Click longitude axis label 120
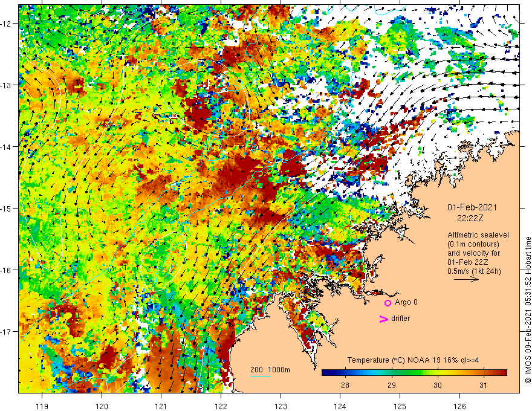This screenshot has height=411, width=532. [x=102, y=406]
